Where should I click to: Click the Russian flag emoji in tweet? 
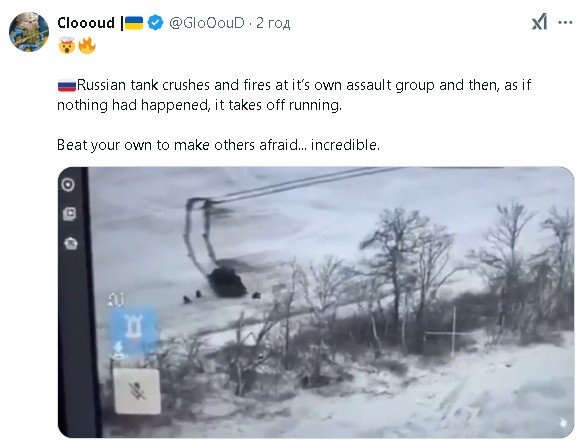click(67, 85)
